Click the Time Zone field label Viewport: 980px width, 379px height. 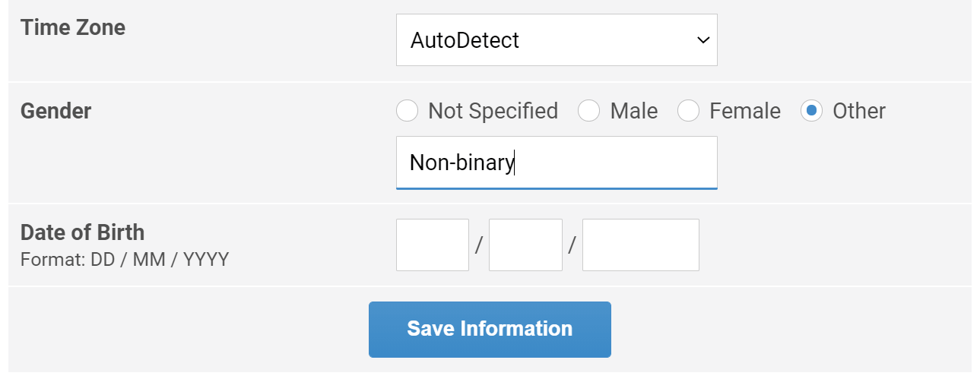pyautogui.click(x=73, y=28)
